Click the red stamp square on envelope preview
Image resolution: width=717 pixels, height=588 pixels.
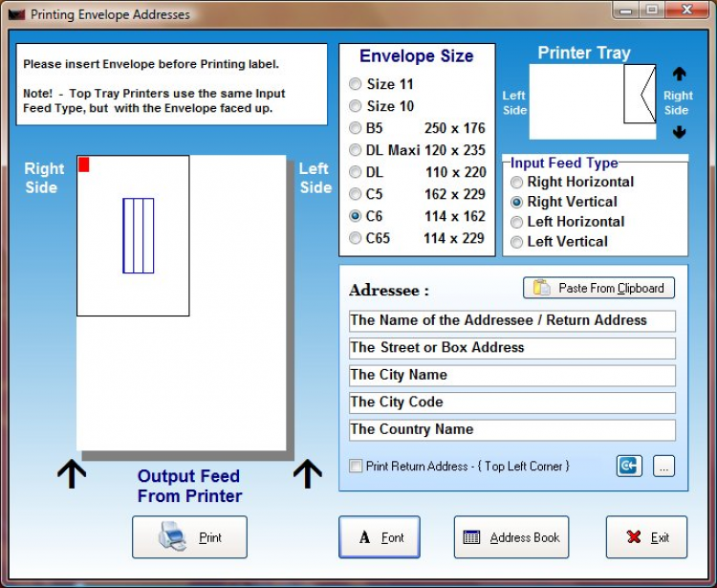pos(84,164)
